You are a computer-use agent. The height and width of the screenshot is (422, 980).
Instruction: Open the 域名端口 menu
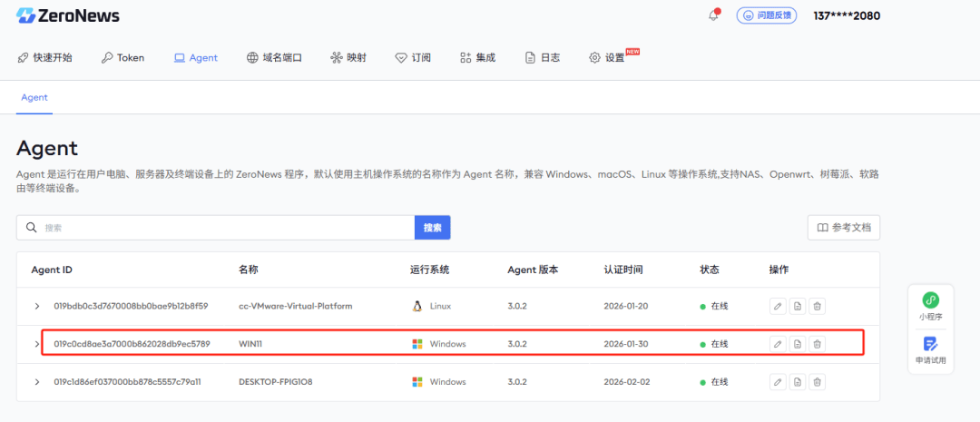273,57
